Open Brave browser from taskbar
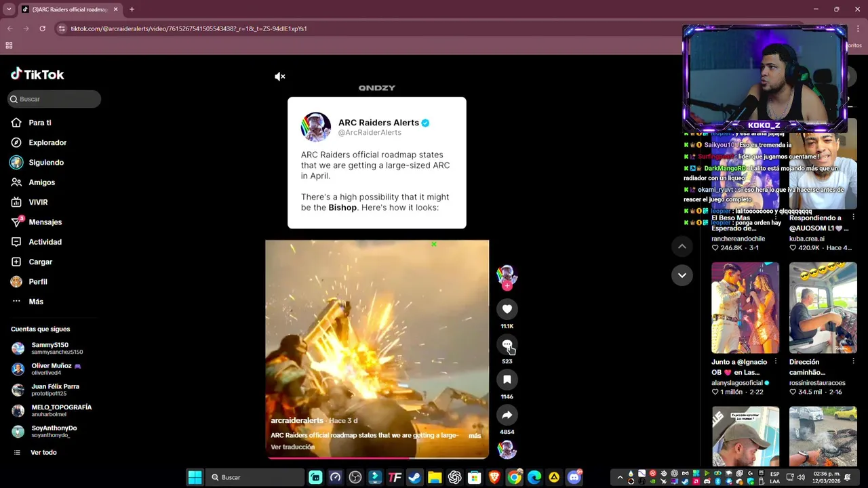This screenshot has width=868, height=488. [x=494, y=477]
